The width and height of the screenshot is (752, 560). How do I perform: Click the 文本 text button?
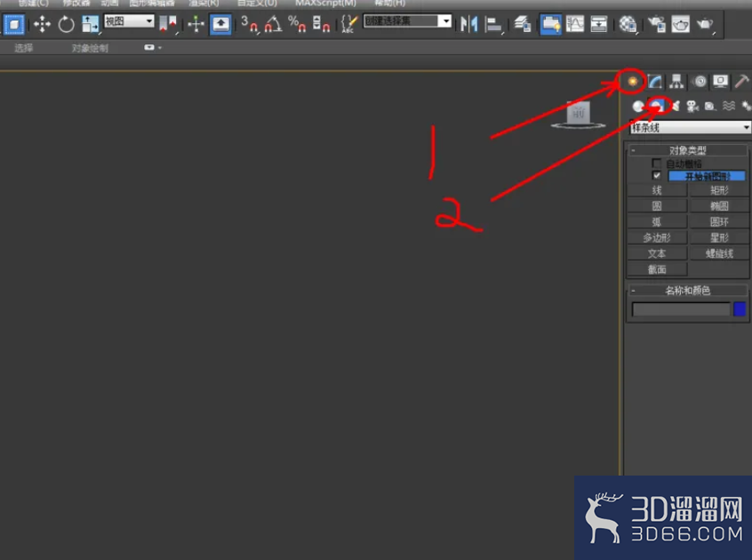click(x=657, y=253)
